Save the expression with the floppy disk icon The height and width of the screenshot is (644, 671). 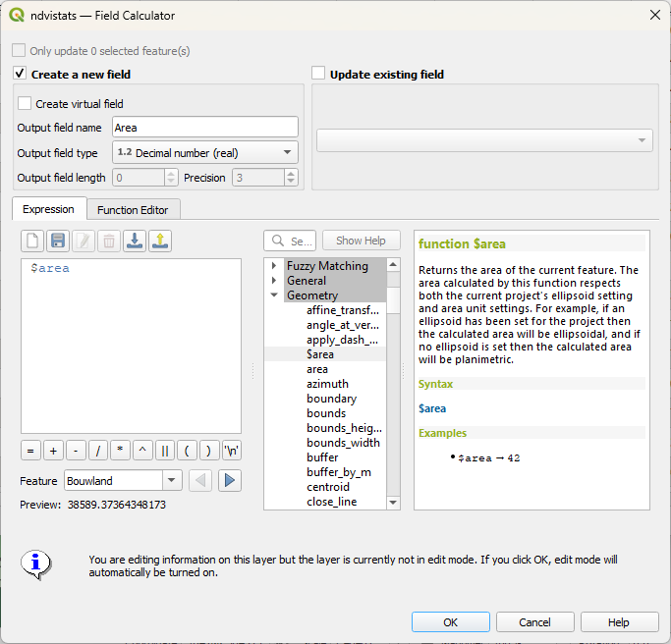pyautogui.click(x=58, y=241)
